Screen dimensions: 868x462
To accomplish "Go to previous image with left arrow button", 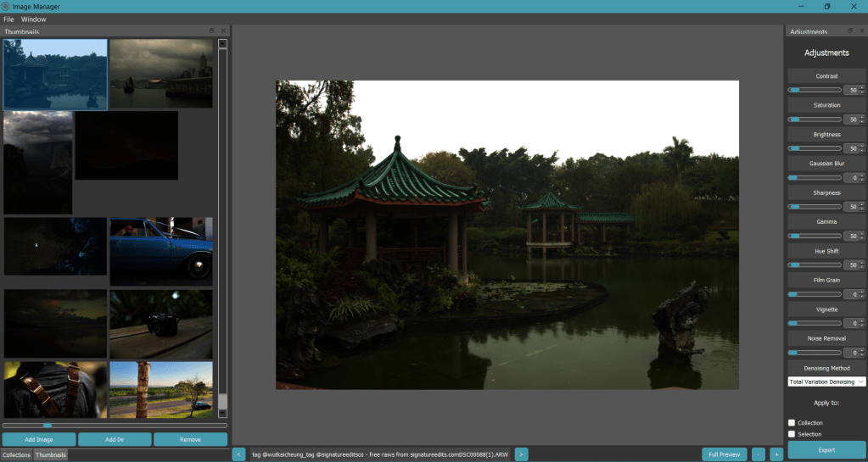I will click(238, 454).
